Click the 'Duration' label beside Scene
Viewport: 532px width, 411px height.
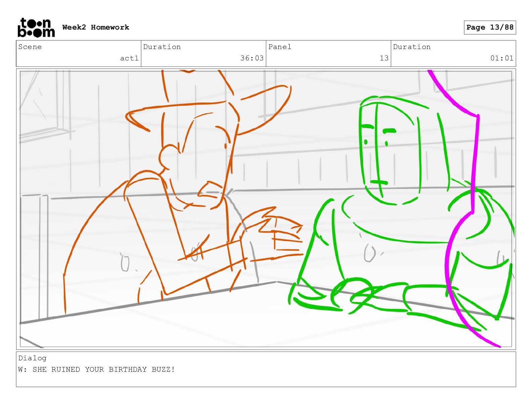point(162,47)
